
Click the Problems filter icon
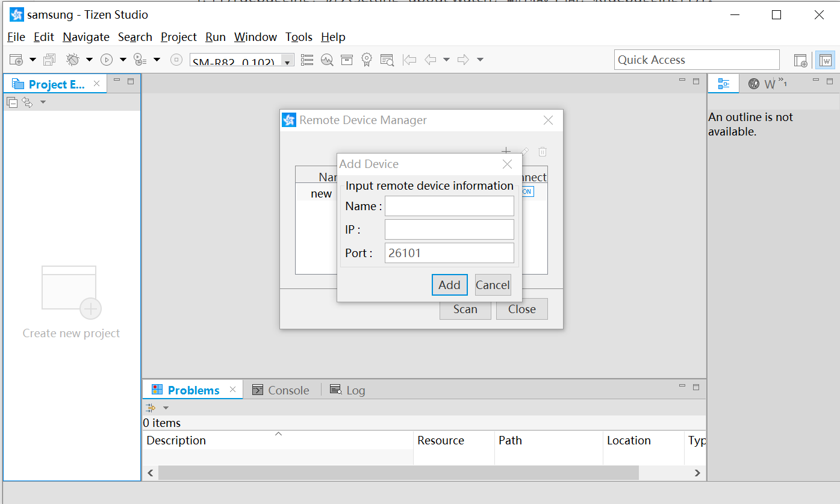point(151,408)
